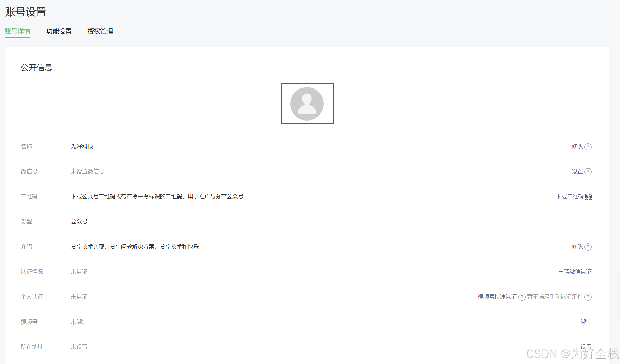Click help icon next to name 修改
The width and height of the screenshot is (620, 364).
[588, 147]
